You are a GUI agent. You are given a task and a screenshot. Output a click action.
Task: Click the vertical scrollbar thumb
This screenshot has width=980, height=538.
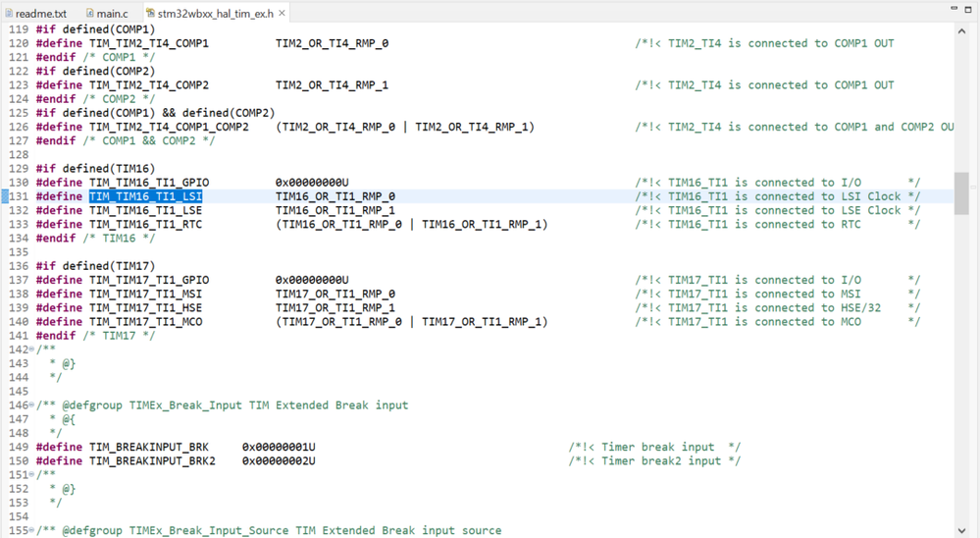pos(961,192)
